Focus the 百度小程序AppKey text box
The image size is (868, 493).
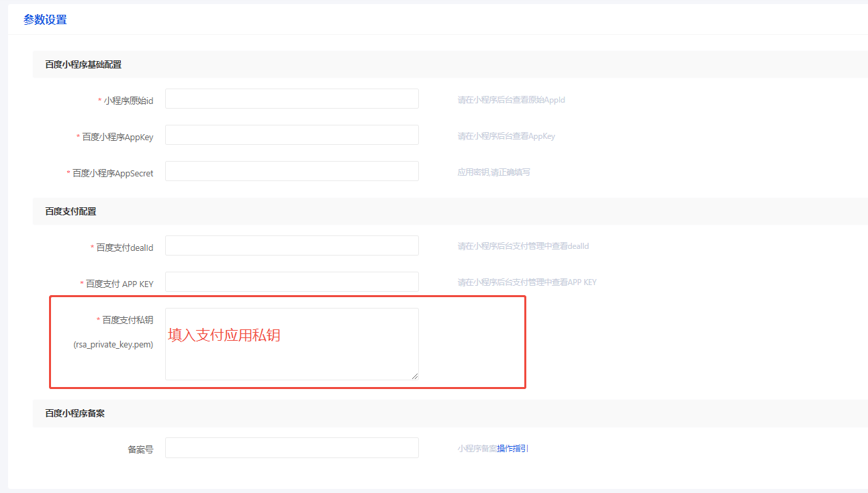(291, 135)
